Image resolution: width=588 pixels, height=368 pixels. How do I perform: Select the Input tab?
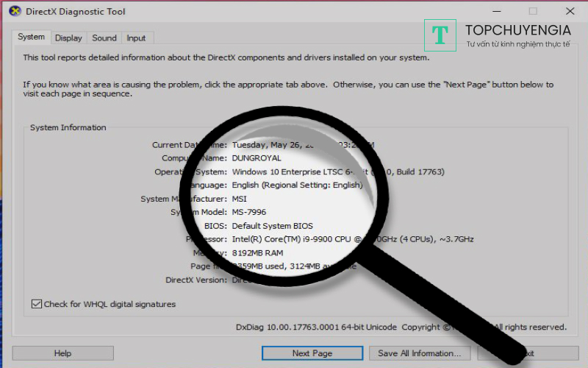(136, 38)
